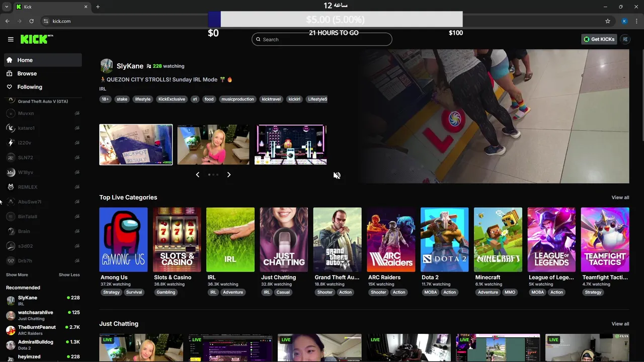Image resolution: width=644 pixels, height=362 pixels.
Task: Reload the kick.com page
Action: point(31,21)
